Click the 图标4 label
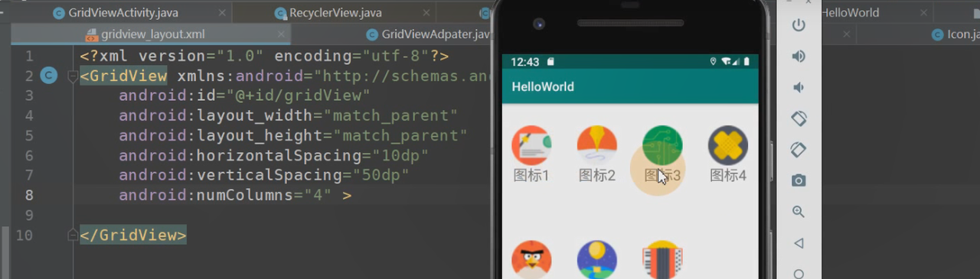Viewport: 980px width, 279px height. pyautogui.click(x=728, y=175)
